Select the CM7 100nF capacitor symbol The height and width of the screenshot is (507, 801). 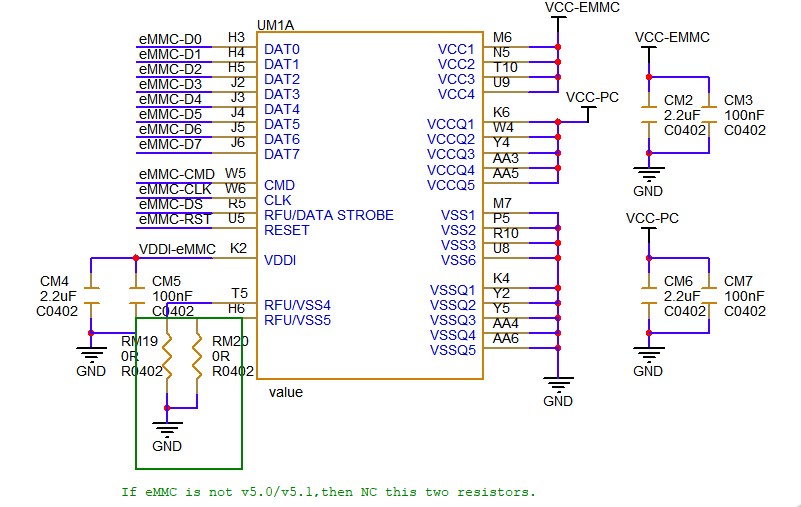point(708,295)
